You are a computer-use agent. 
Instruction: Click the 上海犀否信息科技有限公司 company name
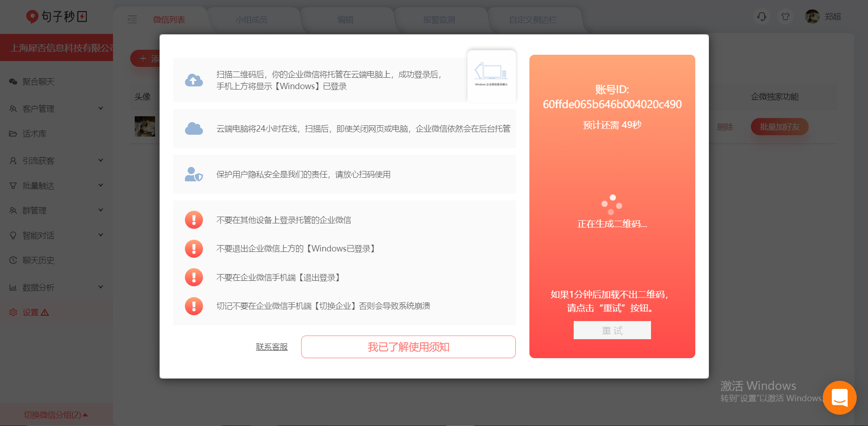point(62,48)
